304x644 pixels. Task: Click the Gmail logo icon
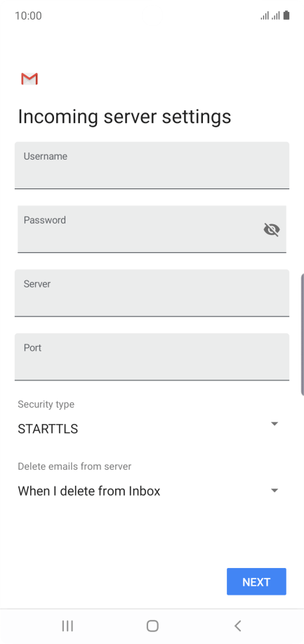click(x=29, y=79)
